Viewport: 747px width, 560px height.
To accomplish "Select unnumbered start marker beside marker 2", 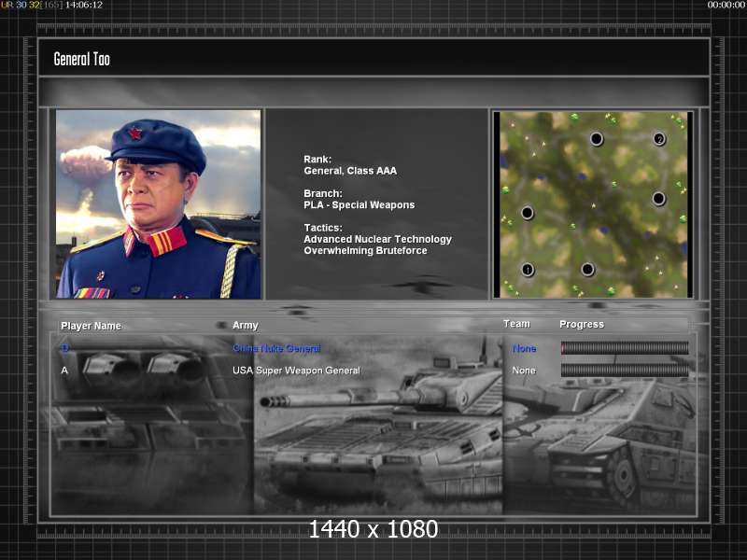I will click(x=597, y=139).
